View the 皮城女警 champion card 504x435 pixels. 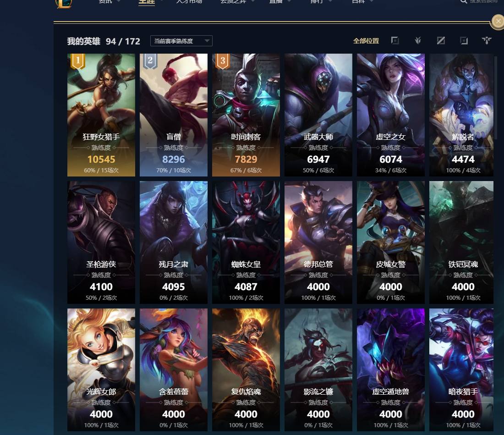(390, 242)
